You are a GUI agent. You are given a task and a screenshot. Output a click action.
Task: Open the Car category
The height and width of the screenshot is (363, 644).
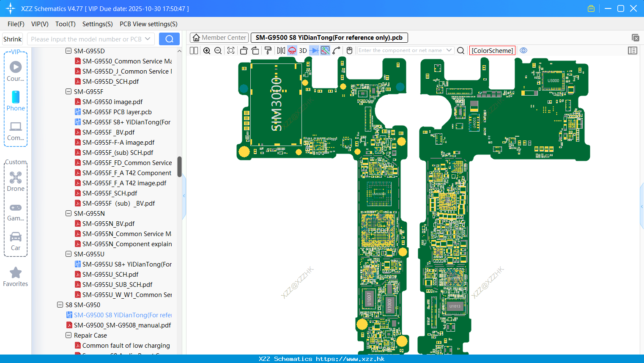coord(16,241)
